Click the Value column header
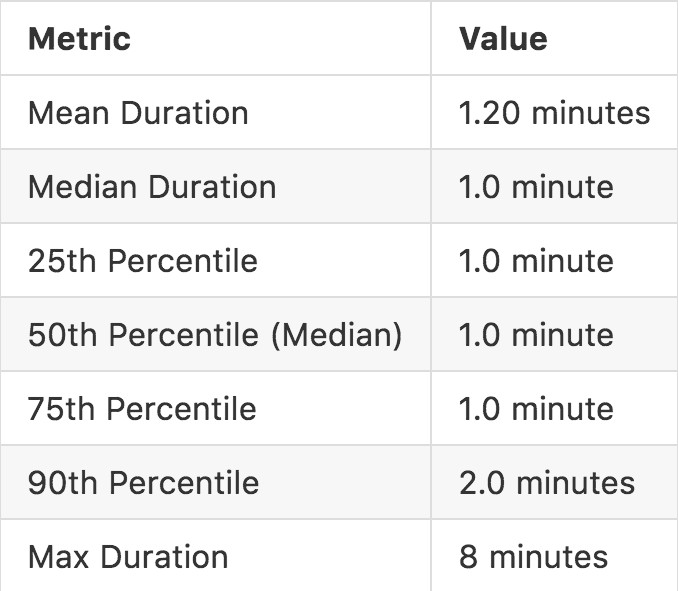This screenshot has height=591, width=678. [503, 39]
